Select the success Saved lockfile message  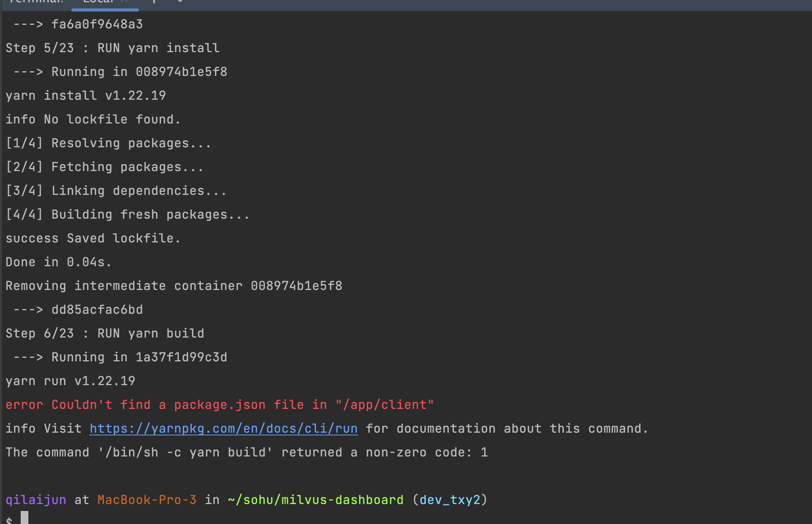click(93, 238)
